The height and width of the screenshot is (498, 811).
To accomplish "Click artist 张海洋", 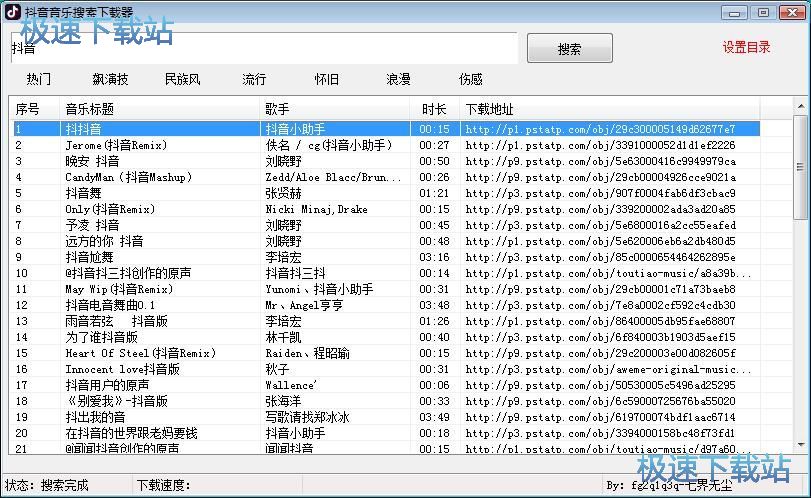I will 283,401.
